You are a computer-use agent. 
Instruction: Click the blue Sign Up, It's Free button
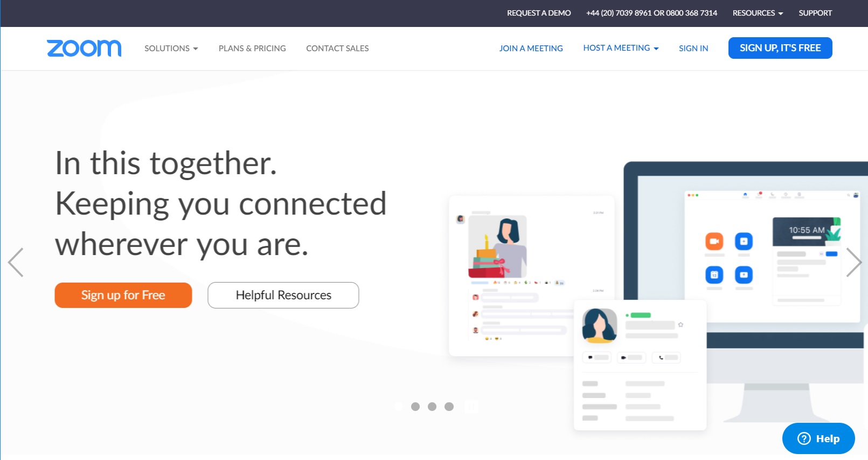coord(780,48)
